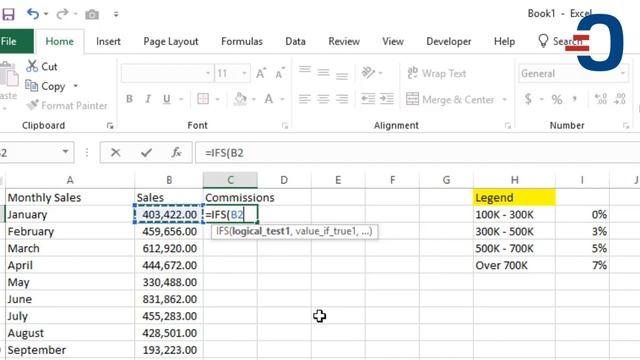Image resolution: width=640 pixels, height=360 pixels.
Task: Click the camera icon in the Quick Access Toolbar
Action: (x=92, y=15)
